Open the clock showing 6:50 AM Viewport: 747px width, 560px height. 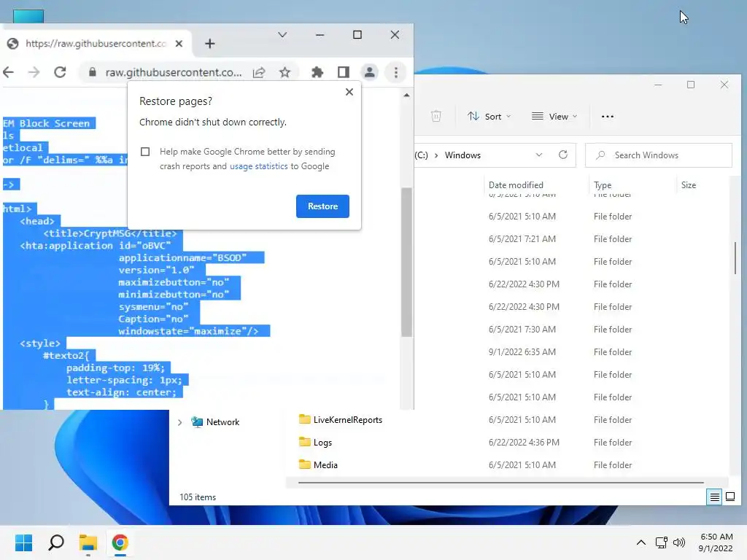click(716, 542)
